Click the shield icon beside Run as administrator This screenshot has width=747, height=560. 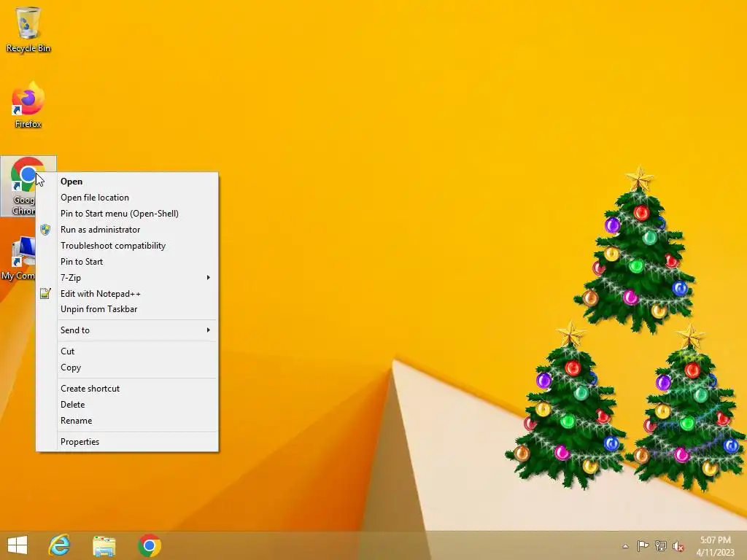click(45, 230)
